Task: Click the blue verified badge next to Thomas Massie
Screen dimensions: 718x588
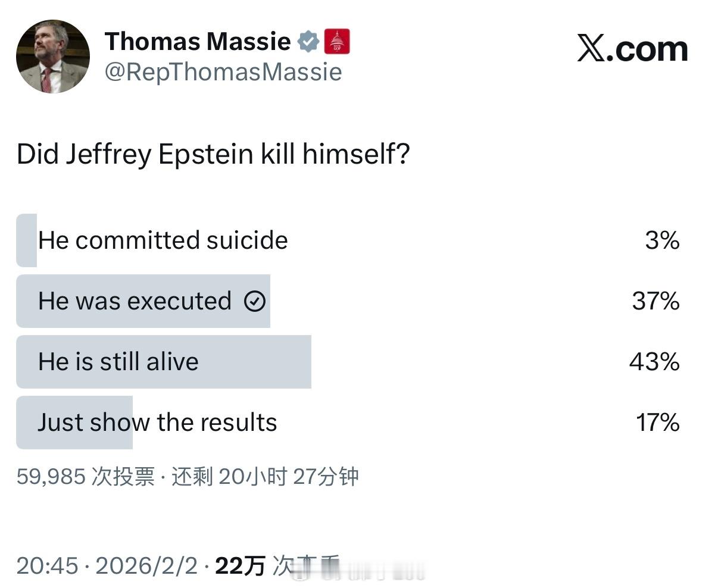Action: pos(307,41)
